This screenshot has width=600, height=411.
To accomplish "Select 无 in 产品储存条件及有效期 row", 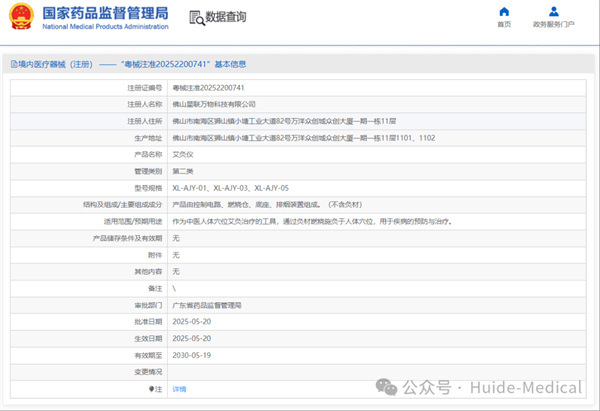I will (x=176, y=238).
